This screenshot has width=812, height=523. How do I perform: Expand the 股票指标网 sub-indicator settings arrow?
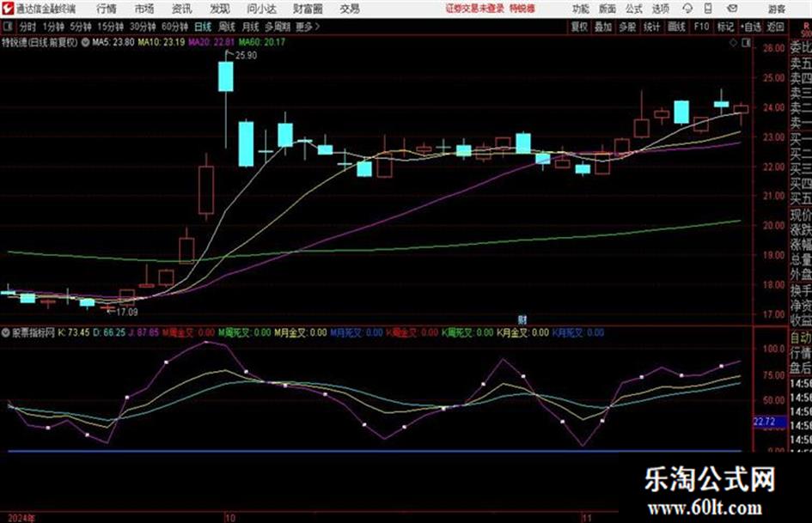(6, 332)
